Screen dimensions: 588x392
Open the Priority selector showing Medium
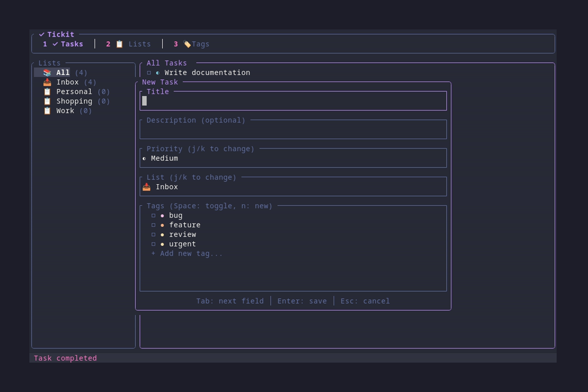pyautogui.click(x=293, y=158)
